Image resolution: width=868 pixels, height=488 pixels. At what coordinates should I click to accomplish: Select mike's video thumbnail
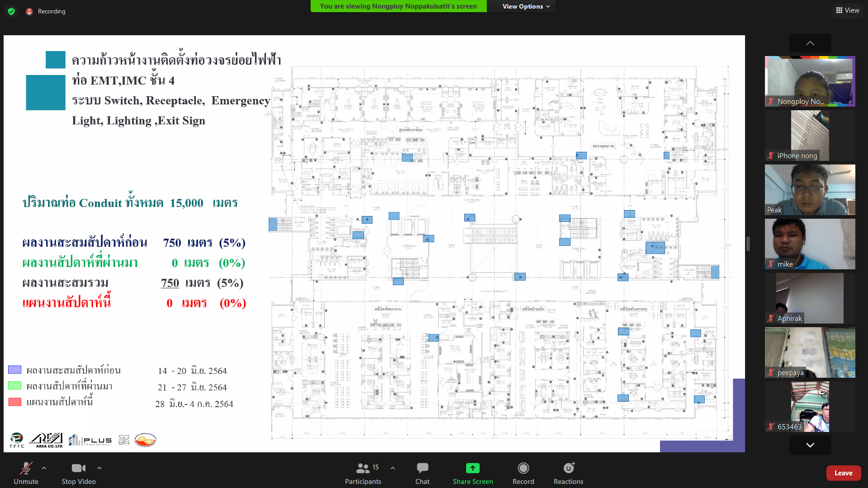pyautogui.click(x=810, y=244)
